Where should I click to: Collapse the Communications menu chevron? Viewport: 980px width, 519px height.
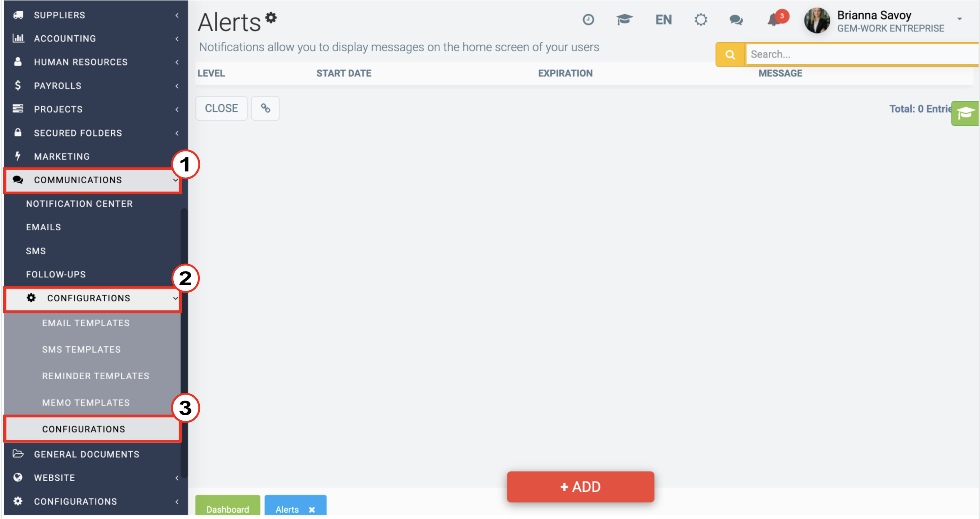tap(175, 180)
